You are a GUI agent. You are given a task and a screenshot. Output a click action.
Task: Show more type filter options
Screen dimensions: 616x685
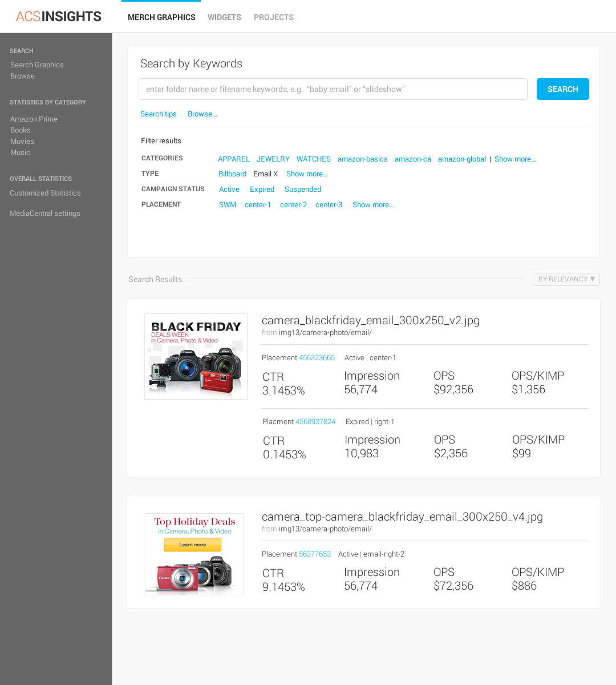tap(307, 174)
